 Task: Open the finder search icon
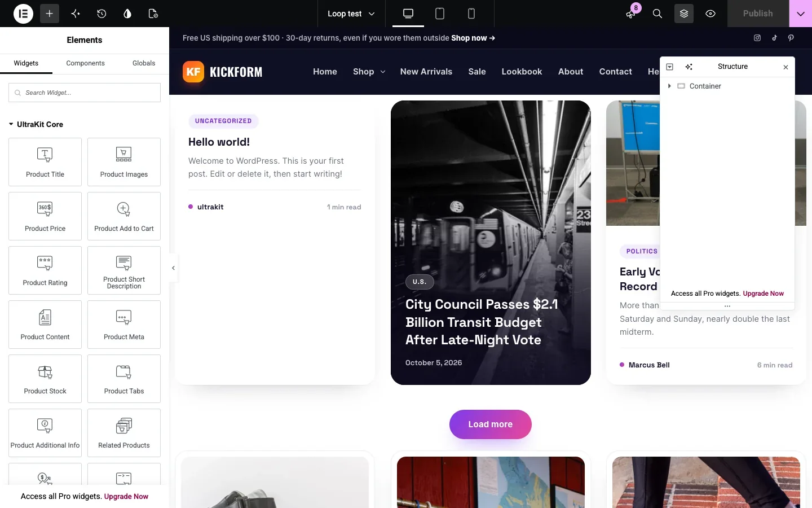click(657, 14)
